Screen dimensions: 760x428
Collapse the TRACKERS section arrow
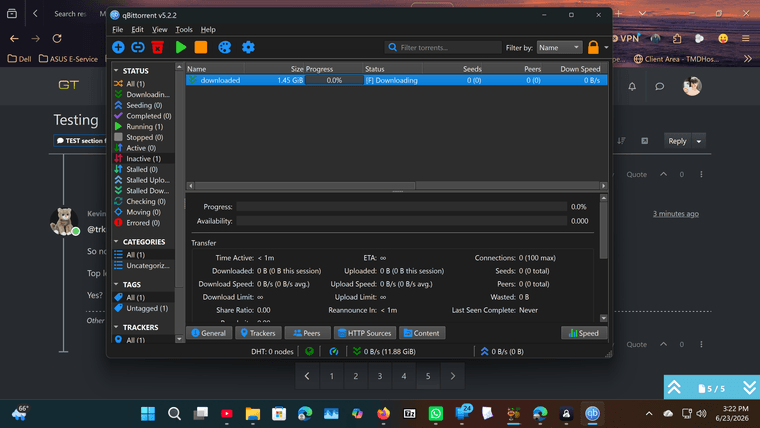pyautogui.click(x=116, y=327)
